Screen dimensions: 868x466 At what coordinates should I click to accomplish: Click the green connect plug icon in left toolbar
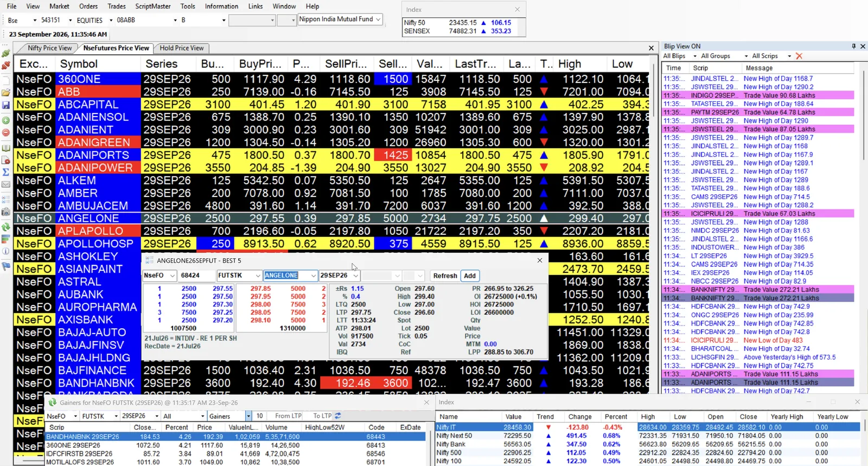click(x=6, y=54)
